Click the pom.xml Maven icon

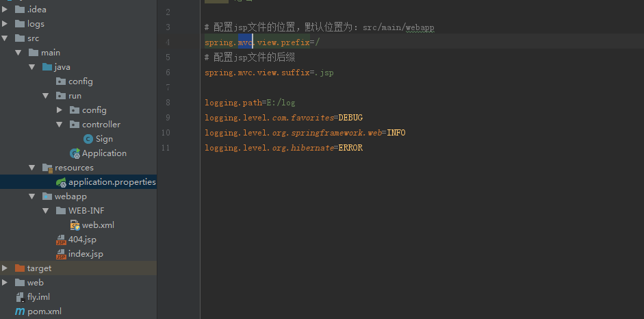pyautogui.click(x=20, y=311)
